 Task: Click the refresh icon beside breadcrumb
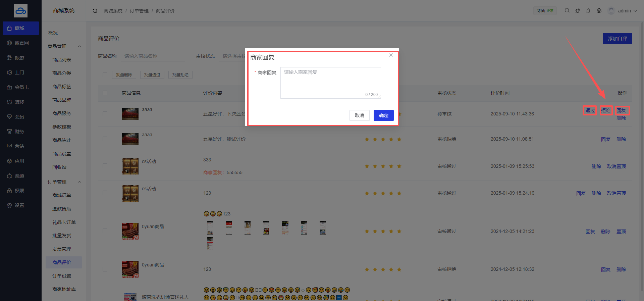pos(95,11)
